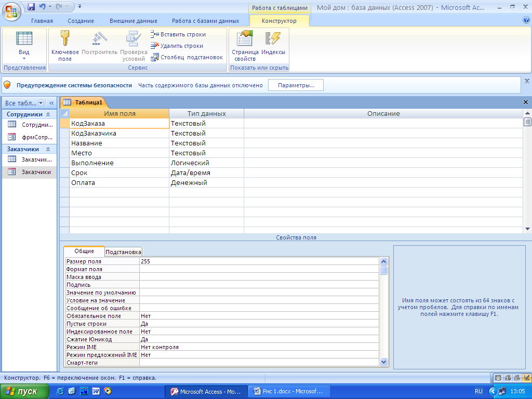Open Microsoft Office help question mark
This screenshot has width=532, height=399.
526,20
